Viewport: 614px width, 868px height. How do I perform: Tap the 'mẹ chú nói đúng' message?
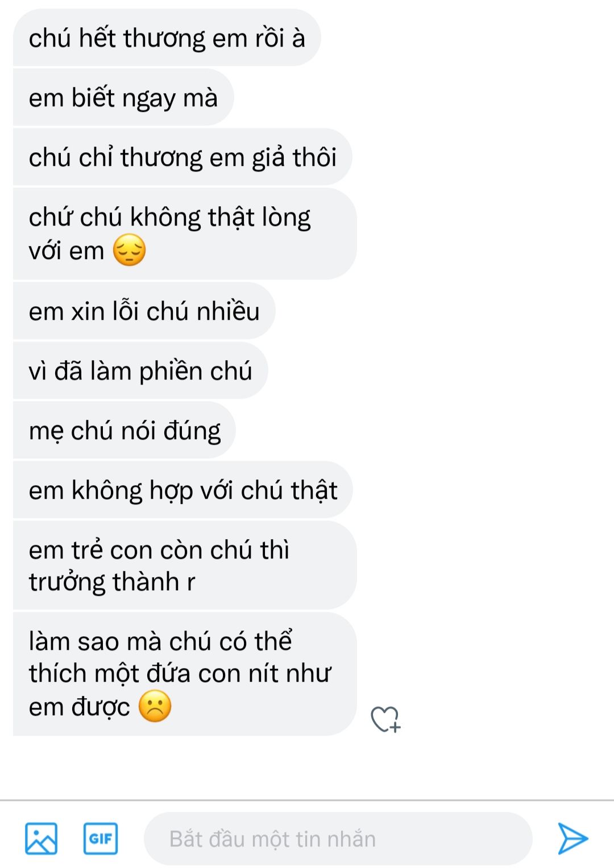125,431
